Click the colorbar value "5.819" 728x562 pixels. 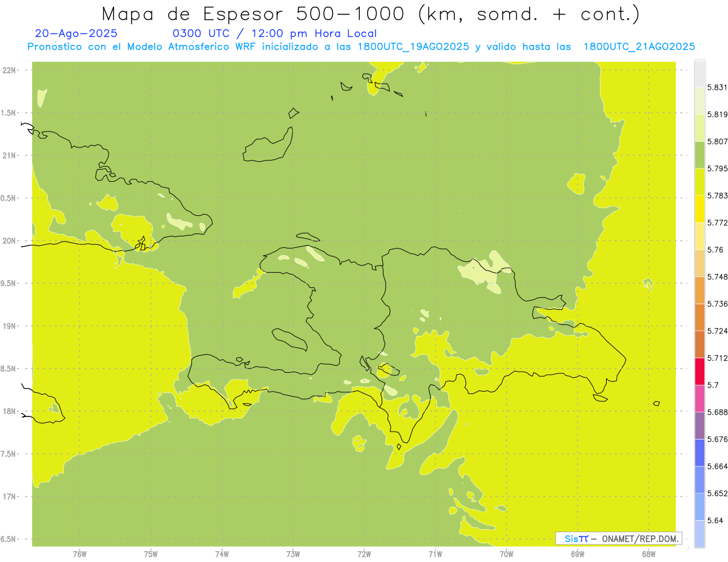[717, 114]
